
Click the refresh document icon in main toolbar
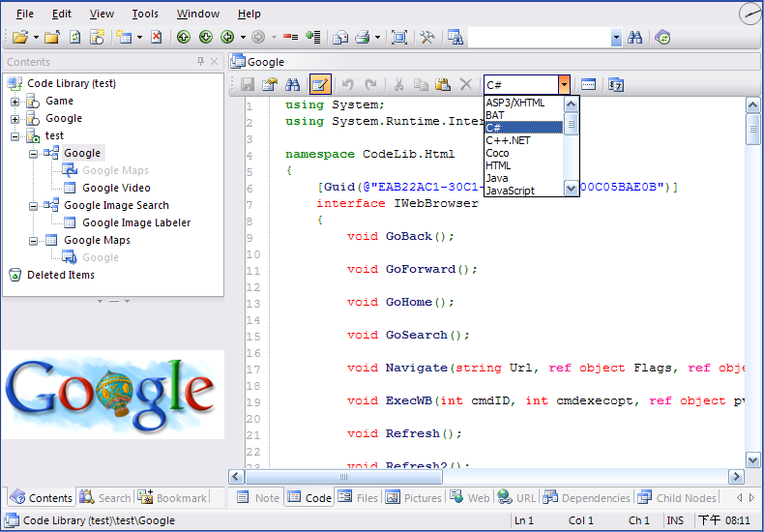pyautogui.click(x=75, y=37)
